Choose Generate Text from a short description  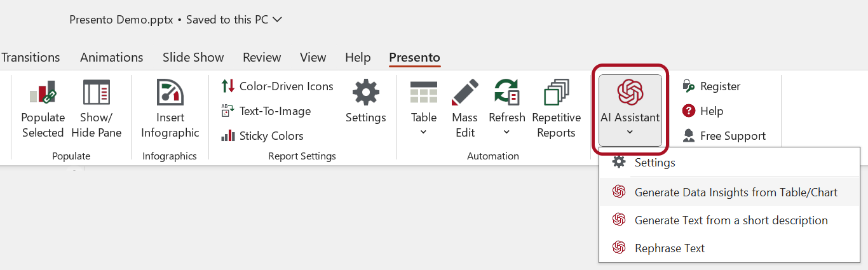point(729,220)
